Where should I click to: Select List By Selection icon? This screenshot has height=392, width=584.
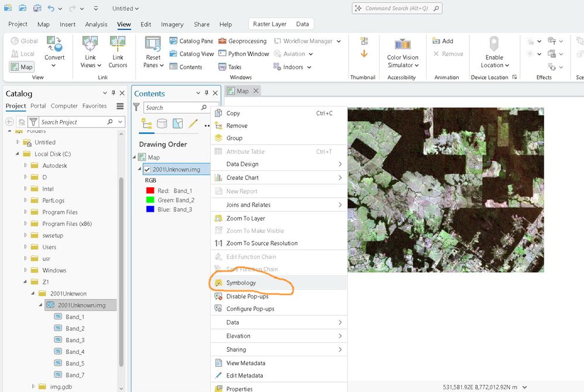(178, 123)
